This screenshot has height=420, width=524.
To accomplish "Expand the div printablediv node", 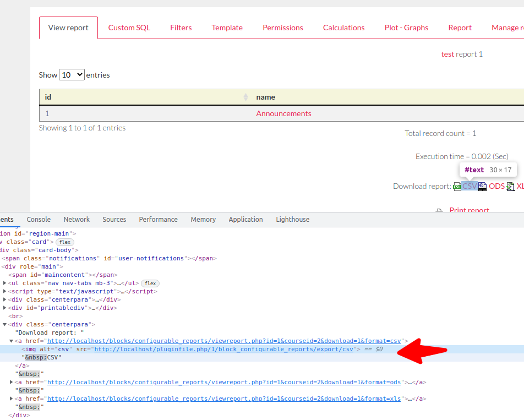I will point(4,308).
